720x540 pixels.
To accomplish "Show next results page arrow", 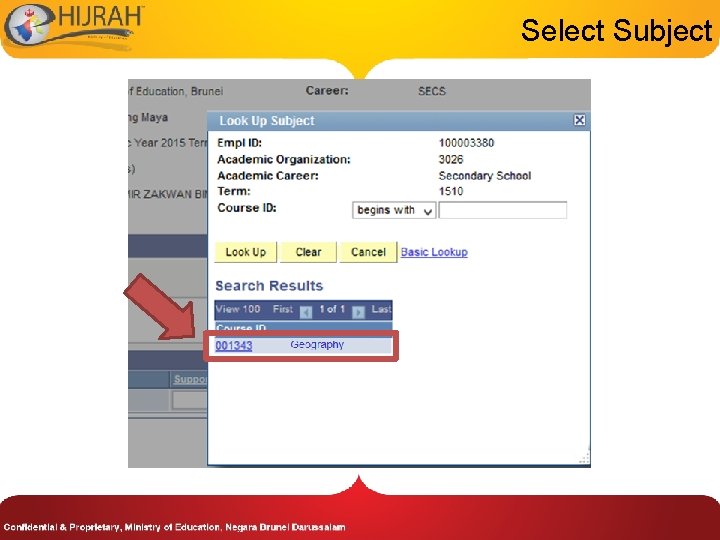I will point(359,312).
